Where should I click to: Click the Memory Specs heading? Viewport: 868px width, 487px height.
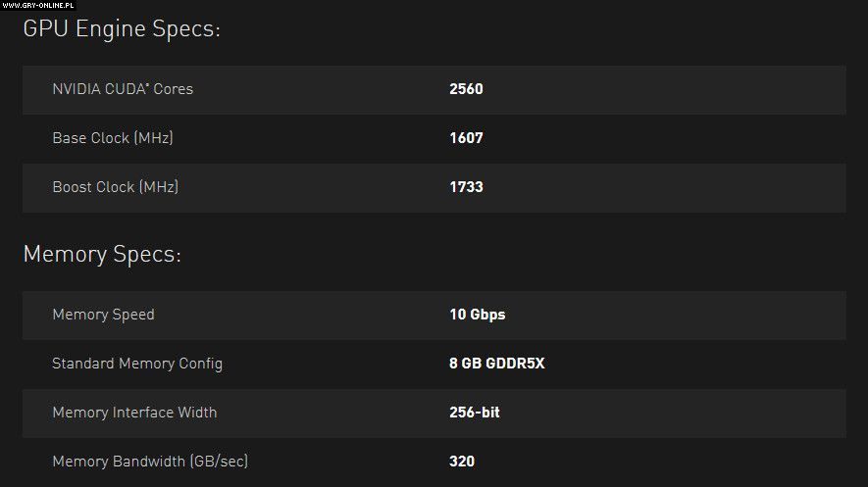[102, 255]
